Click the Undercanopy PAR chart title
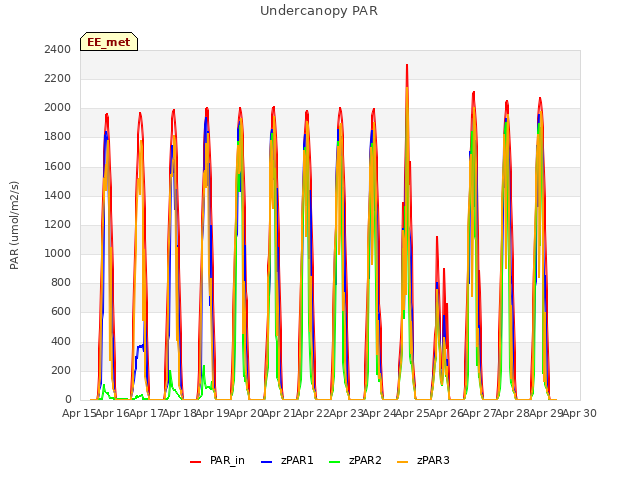640x480 pixels. click(319, 11)
